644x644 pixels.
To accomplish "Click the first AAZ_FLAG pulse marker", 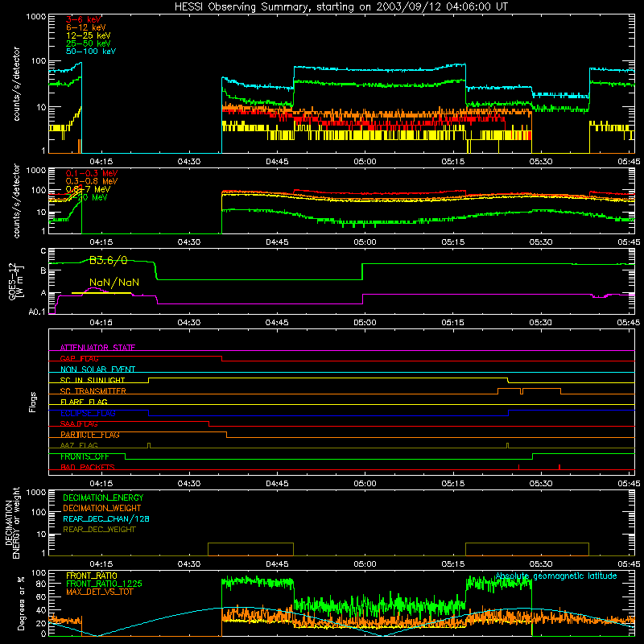I will 149,445.
